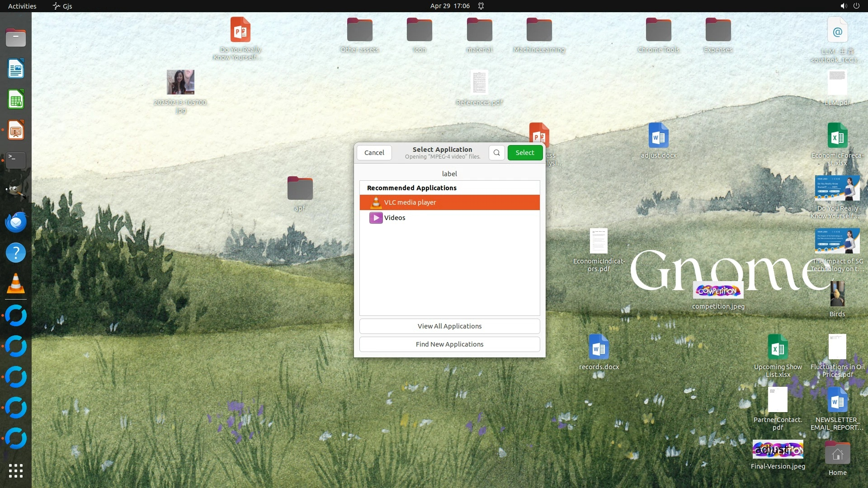Image resolution: width=868 pixels, height=488 pixels.
Task: Launch Thunderbird mail from the dock
Action: [16, 222]
